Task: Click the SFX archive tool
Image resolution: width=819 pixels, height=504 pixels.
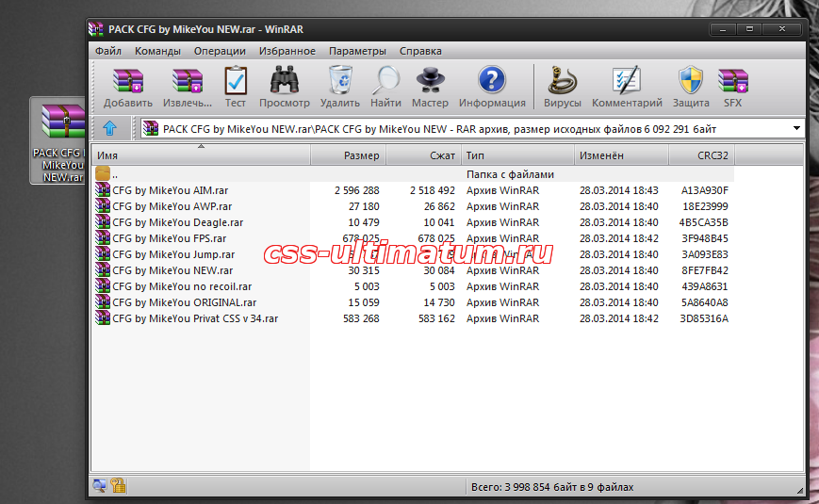Action: (x=733, y=81)
